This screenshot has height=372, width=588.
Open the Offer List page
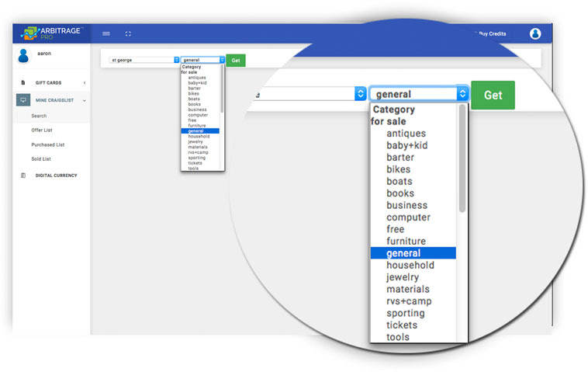pos(42,130)
